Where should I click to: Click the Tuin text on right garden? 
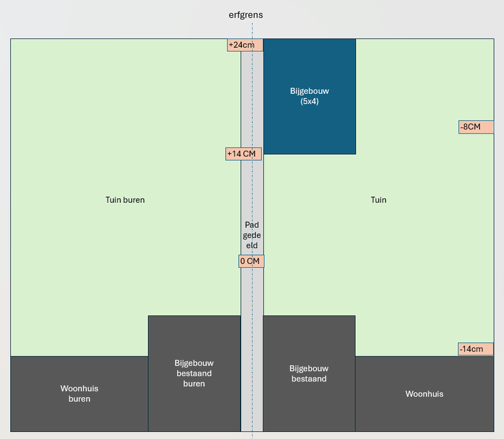point(379,200)
